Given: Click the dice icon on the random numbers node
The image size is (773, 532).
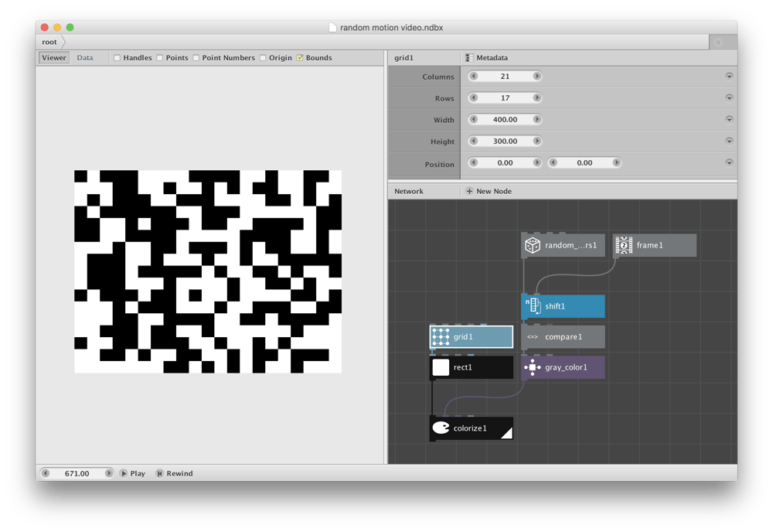Looking at the screenshot, I should tap(533, 245).
